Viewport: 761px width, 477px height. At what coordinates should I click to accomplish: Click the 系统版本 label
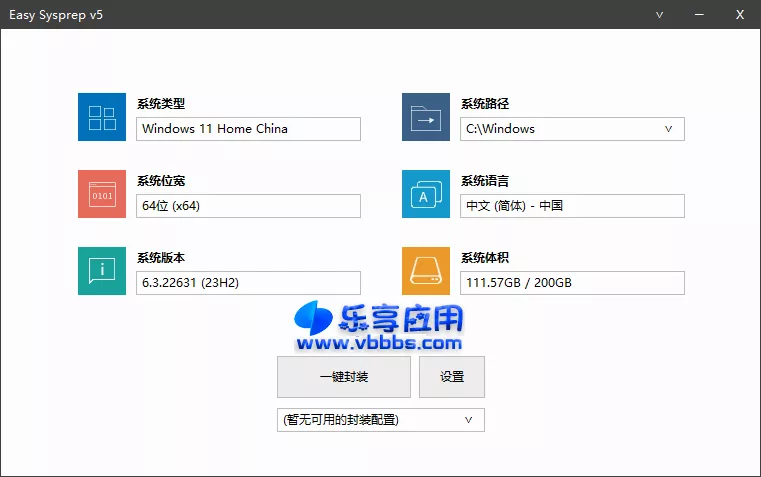(161, 258)
